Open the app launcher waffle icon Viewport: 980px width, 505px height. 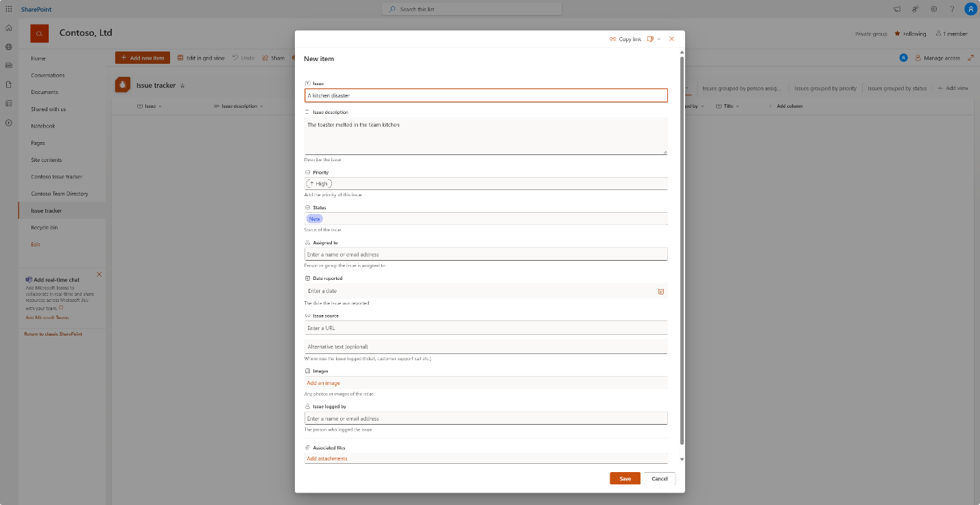point(9,9)
